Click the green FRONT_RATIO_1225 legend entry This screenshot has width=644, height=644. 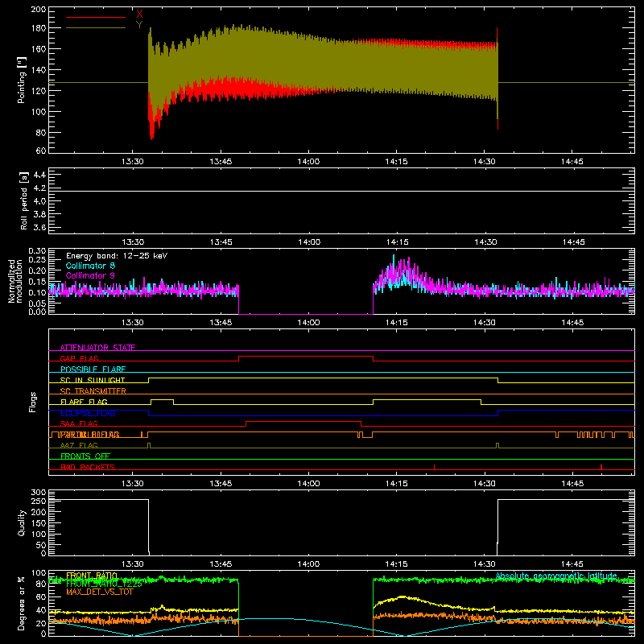(x=104, y=584)
